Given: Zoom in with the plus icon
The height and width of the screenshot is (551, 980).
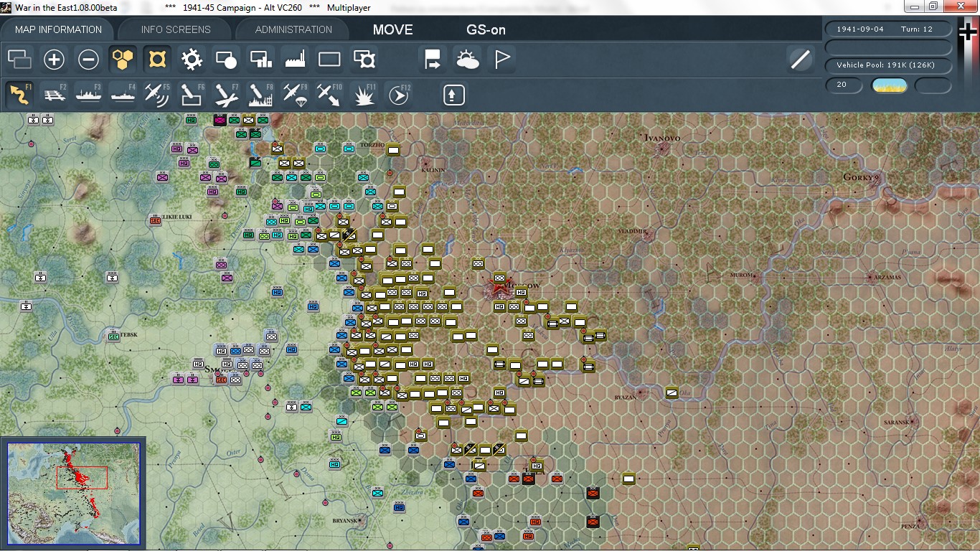Looking at the screenshot, I should [54, 60].
